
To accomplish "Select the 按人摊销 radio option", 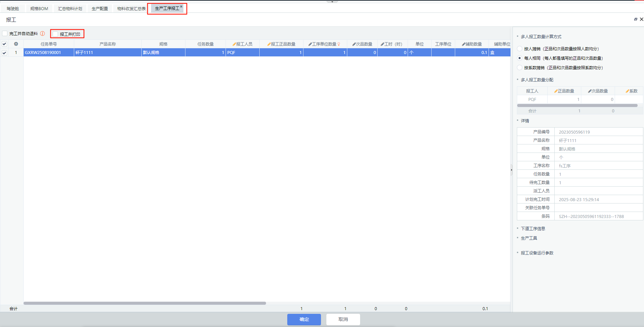I will [520, 49].
